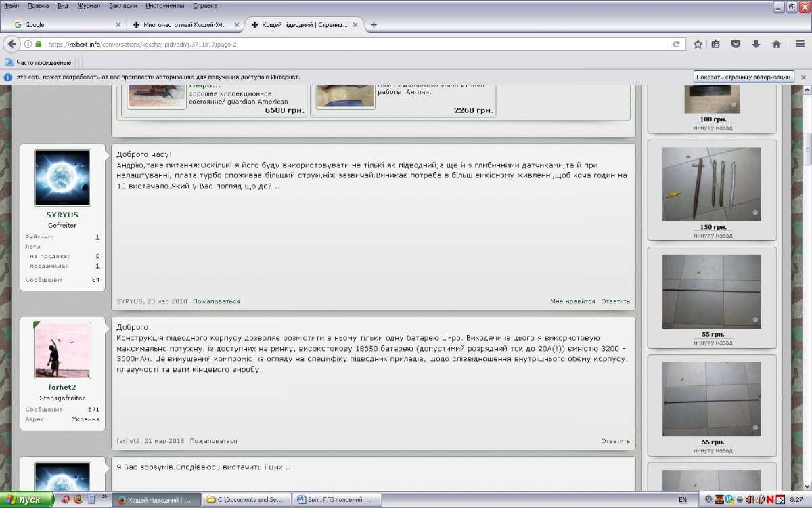Open the Firefox hamburger menu
Screen dimensions: 812x508
click(800, 44)
